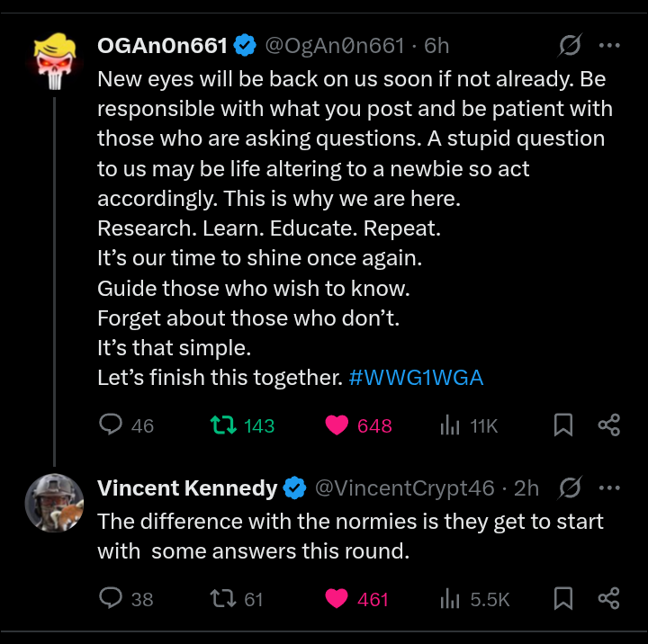The height and width of the screenshot is (644, 648).
Task: View analytics for Vincent Kennedy's 5.5K views reply
Action: click(x=450, y=598)
